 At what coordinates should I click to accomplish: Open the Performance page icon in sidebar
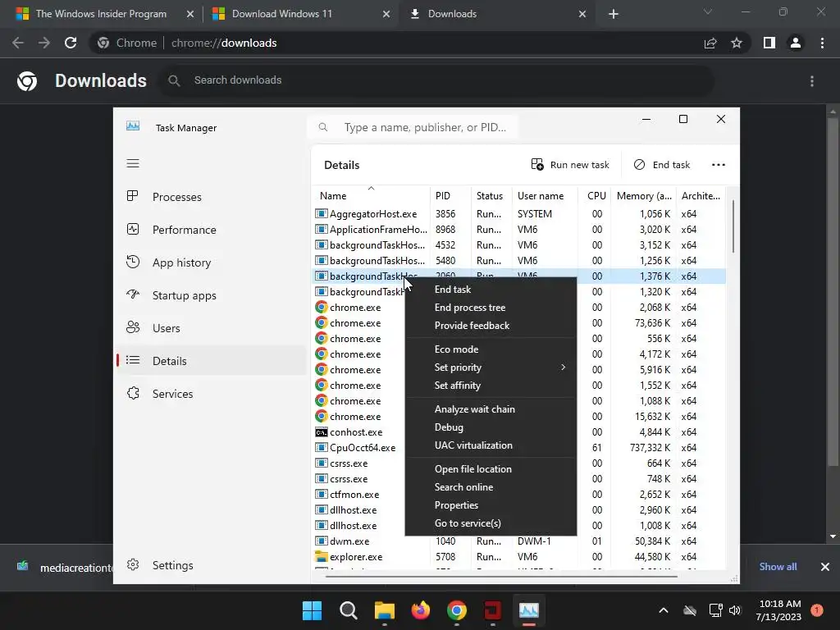coord(133,230)
